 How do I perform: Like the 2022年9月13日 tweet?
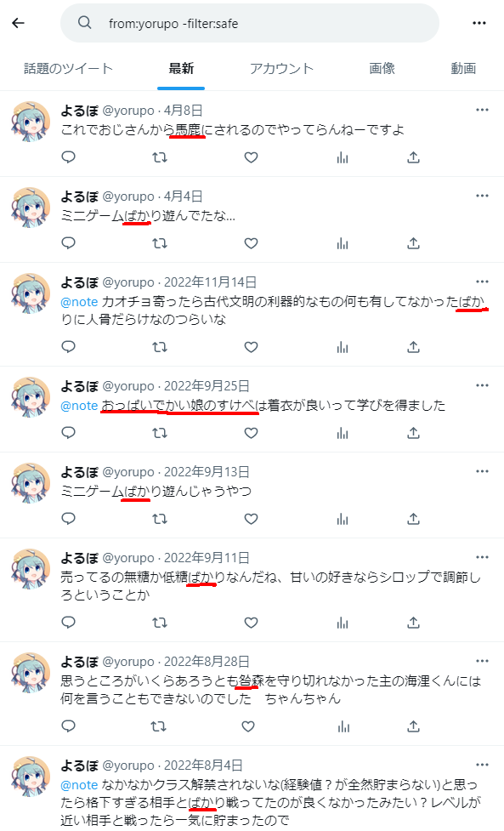pos(251,519)
